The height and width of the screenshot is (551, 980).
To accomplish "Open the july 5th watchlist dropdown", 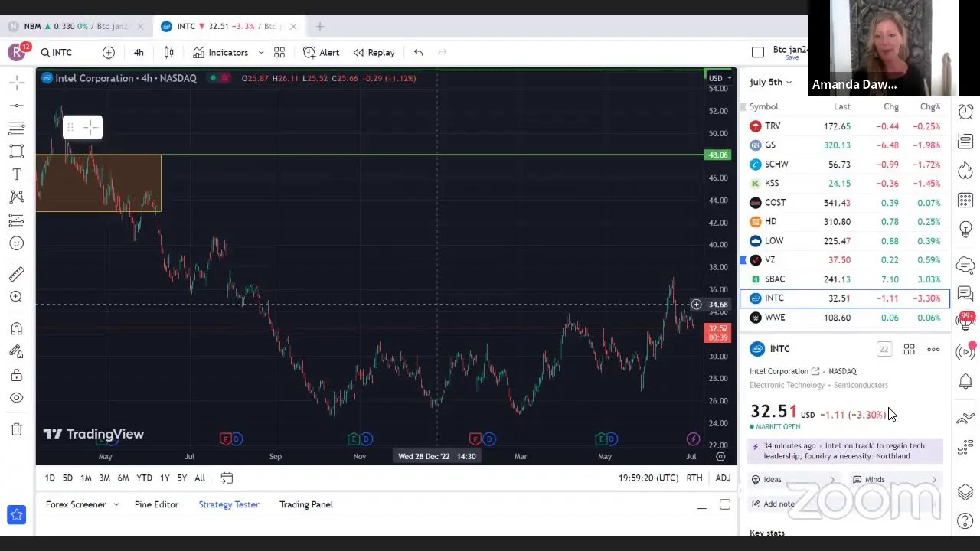I will (x=771, y=82).
